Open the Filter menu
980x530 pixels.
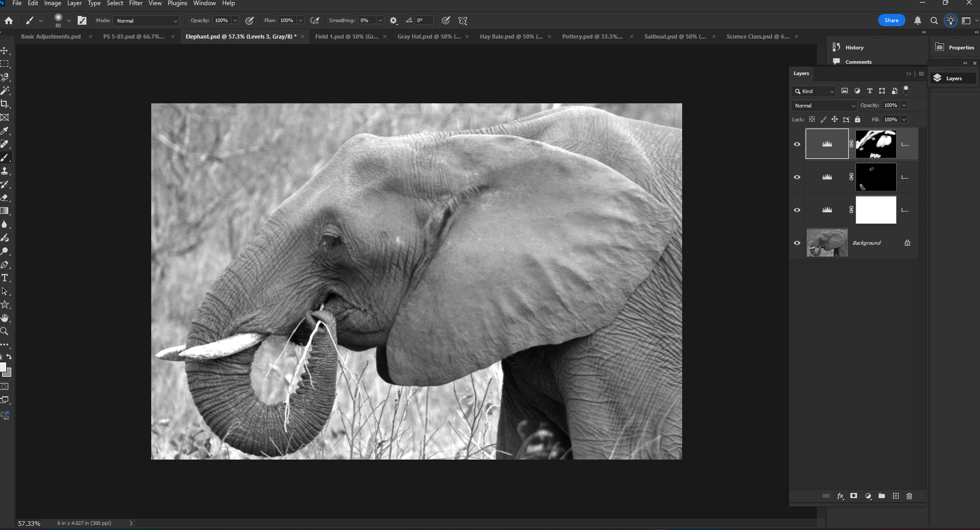[135, 3]
